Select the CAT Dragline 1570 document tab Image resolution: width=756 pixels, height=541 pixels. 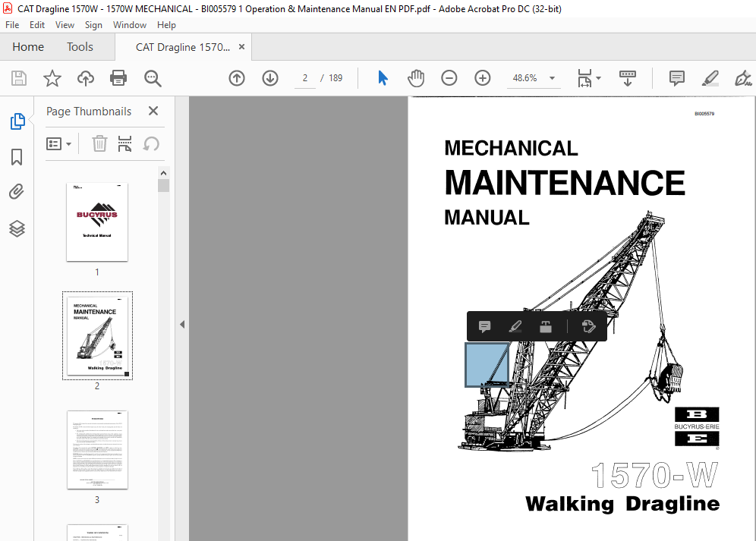183,47
